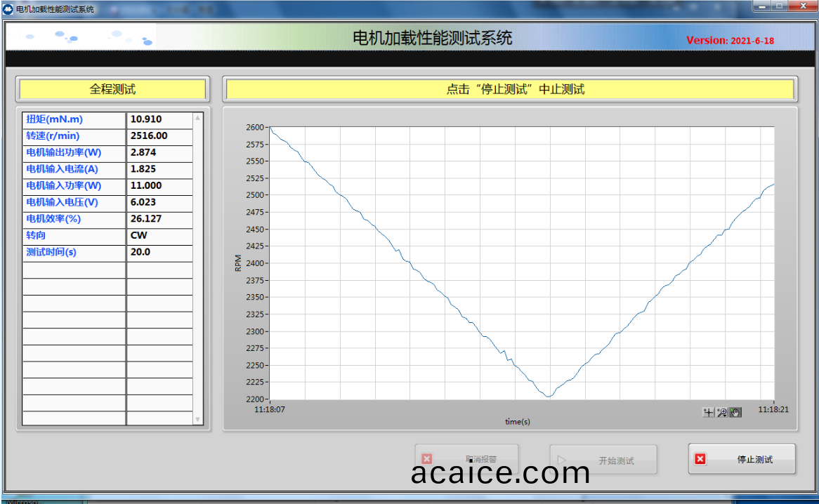
Task: Select the hand pan tool on graph
Action: 735,413
